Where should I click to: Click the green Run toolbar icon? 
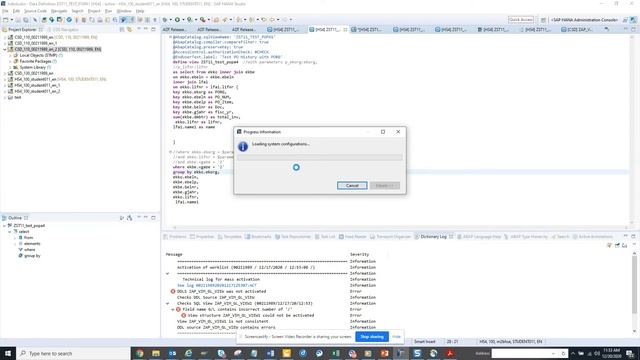tap(178, 20)
